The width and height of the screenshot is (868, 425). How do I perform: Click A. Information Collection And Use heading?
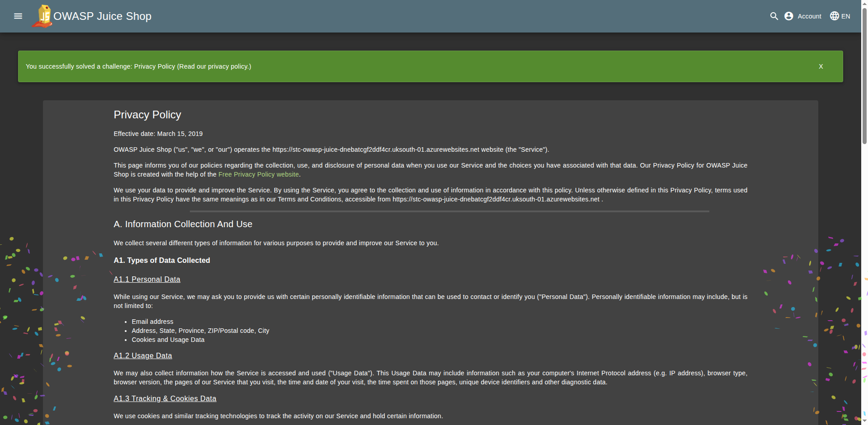183,224
